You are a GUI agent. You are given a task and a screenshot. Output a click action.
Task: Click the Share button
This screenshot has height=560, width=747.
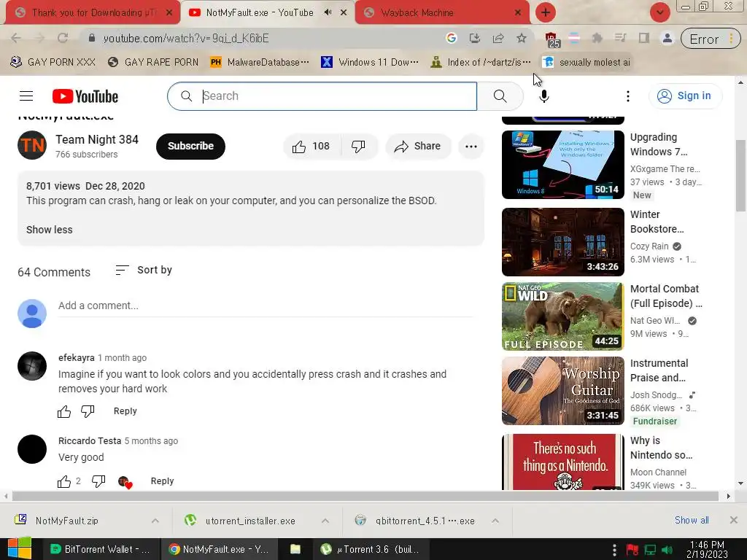pos(418,146)
